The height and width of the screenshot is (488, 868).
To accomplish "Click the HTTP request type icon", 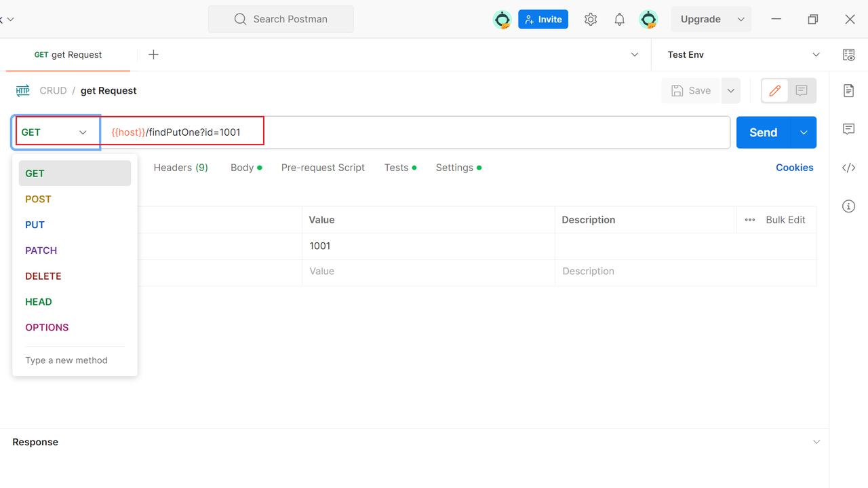I will [x=22, y=91].
